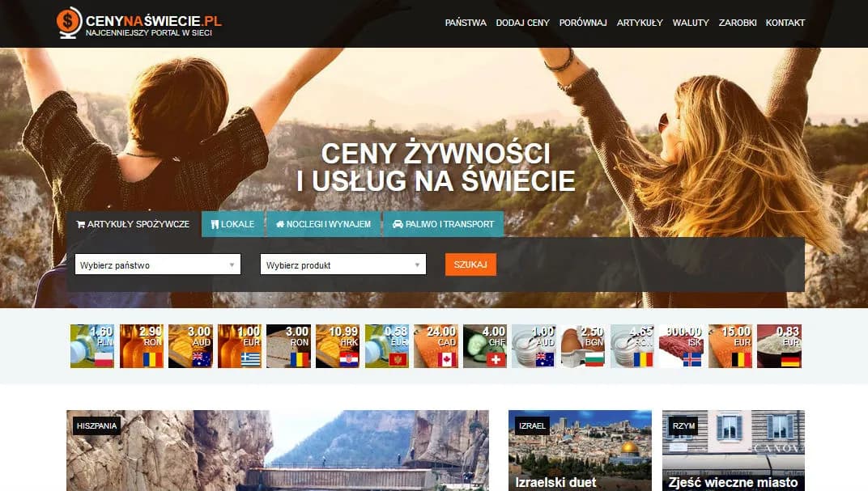This screenshot has height=491, width=868.
Task: Open the 2.50 BGN egg price tile
Action: click(583, 346)
